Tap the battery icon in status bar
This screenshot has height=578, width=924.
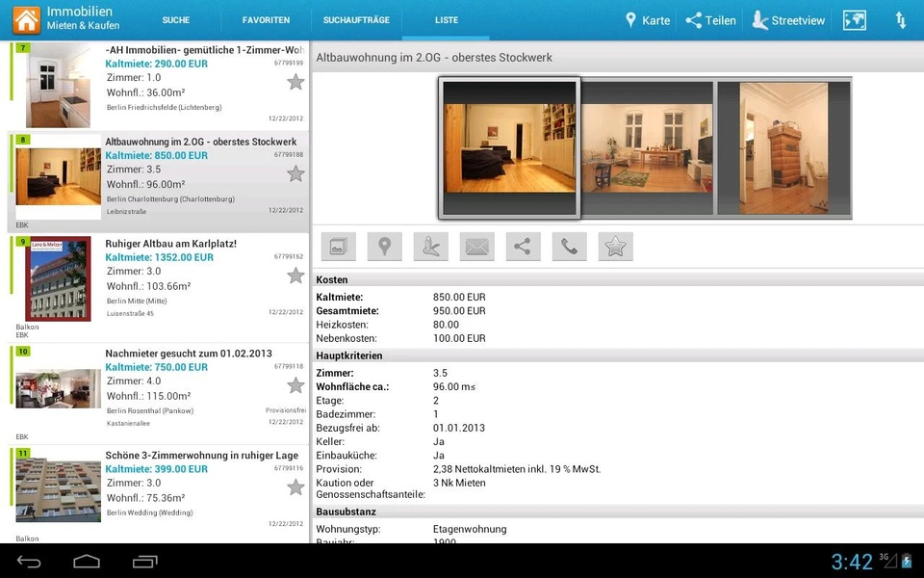click(907, 561)
